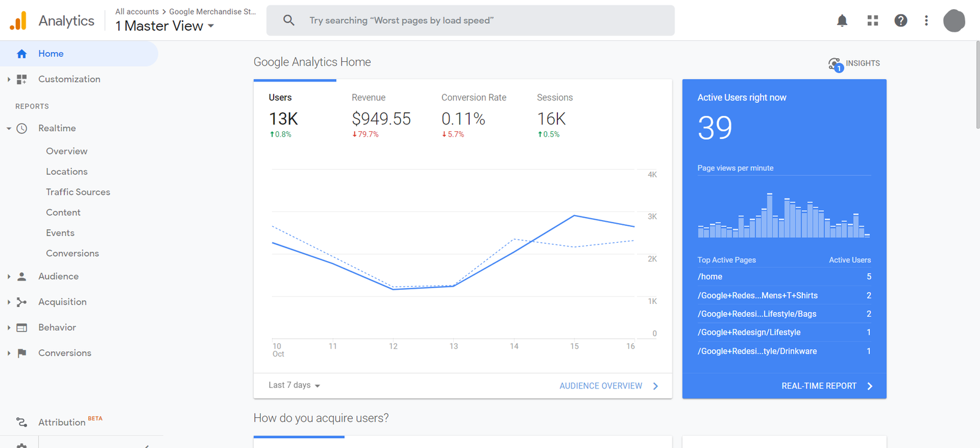Open the Google apps grid icon
Viewport: 980px width, 448px height.
click(x=873, y=21)
